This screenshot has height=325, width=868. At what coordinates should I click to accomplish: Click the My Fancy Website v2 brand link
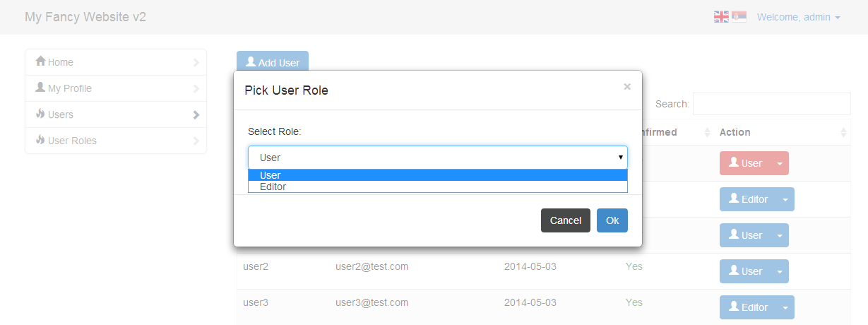tap(85, 17)
